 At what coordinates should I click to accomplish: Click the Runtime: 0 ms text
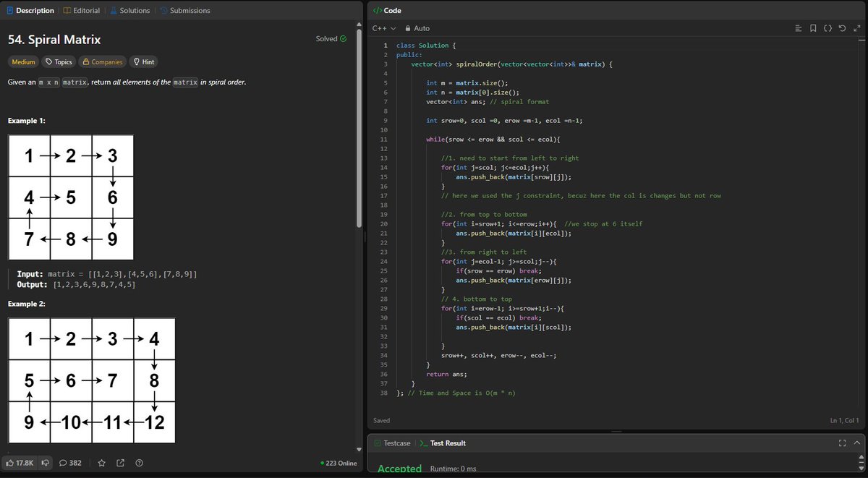coord(453,469)
